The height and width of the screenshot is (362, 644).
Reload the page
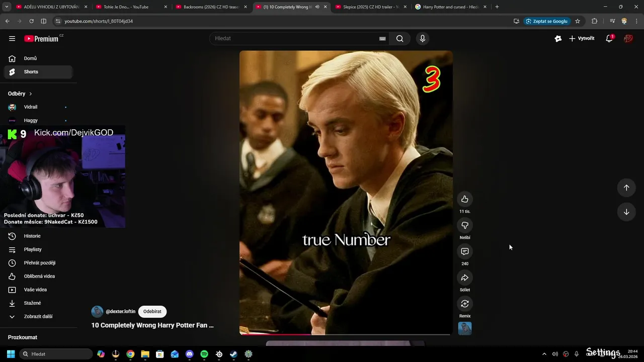point(31,21)
